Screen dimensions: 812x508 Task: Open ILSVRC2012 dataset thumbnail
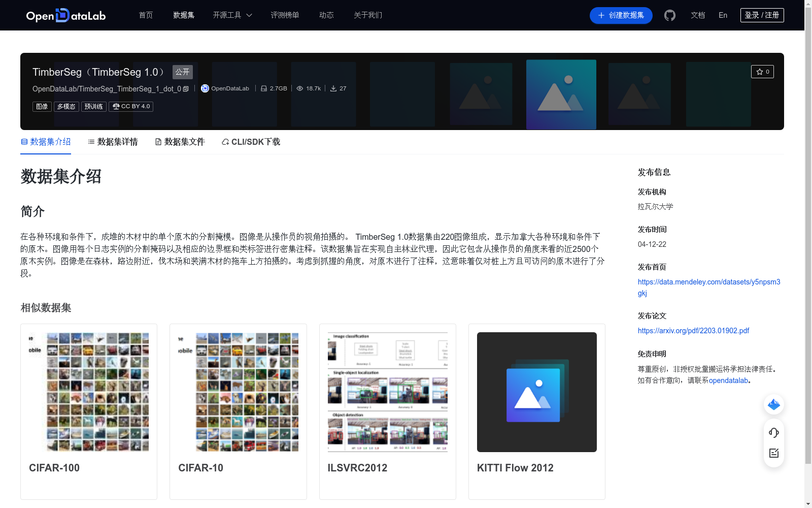[388, 392]
